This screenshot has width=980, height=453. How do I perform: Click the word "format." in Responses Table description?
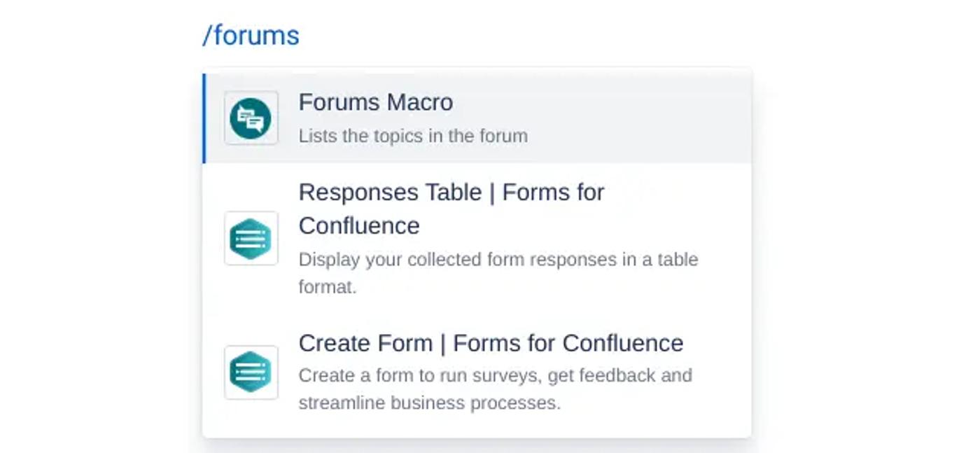[x=328, y=287]
